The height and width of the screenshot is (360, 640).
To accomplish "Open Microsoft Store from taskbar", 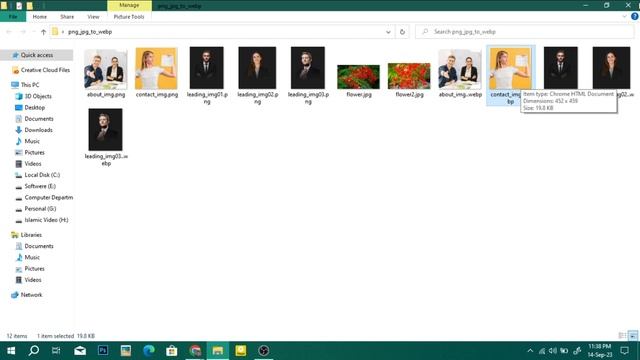I will (172, 351).
